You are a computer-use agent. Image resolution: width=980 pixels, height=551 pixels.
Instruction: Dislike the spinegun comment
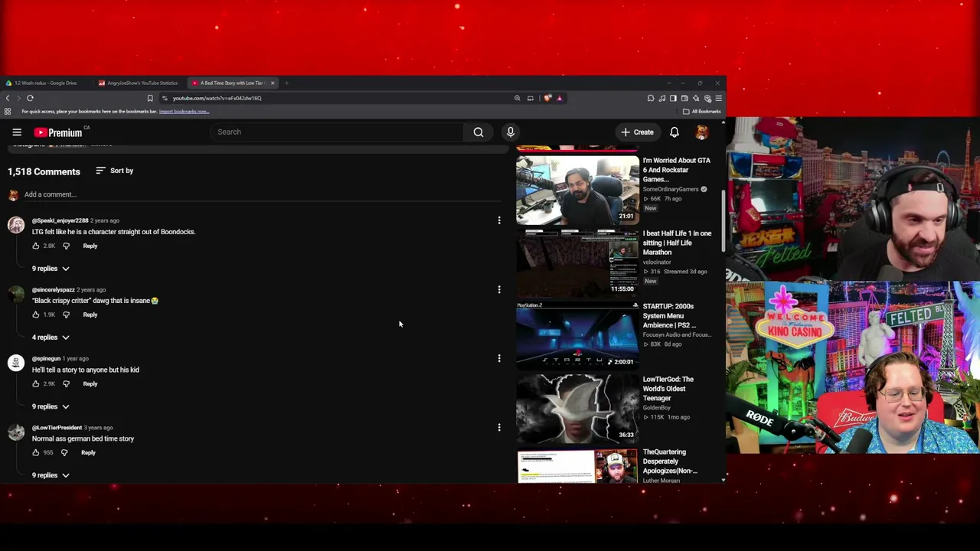point(66,383)
